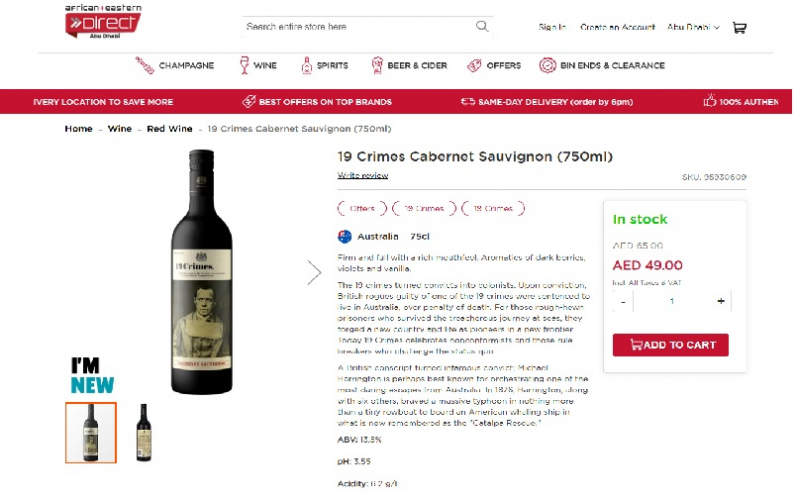Click the African + Eastern Direct logo
The height and width of the screenshot is (500, 796).
tap(102, 21)
